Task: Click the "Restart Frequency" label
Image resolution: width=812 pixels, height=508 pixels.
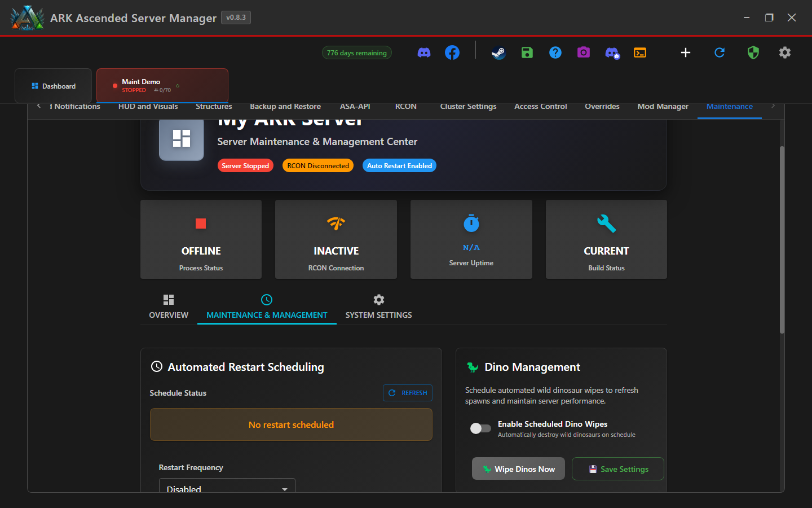Action: 191,467
